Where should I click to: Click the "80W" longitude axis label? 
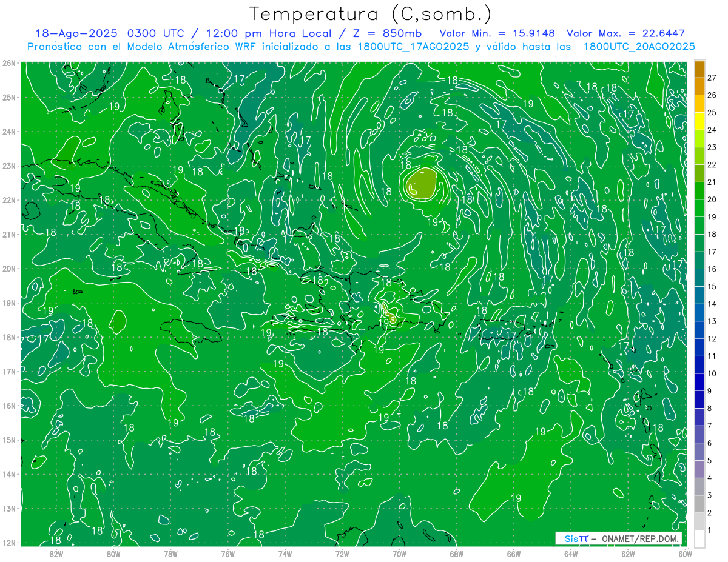(113, 554)
